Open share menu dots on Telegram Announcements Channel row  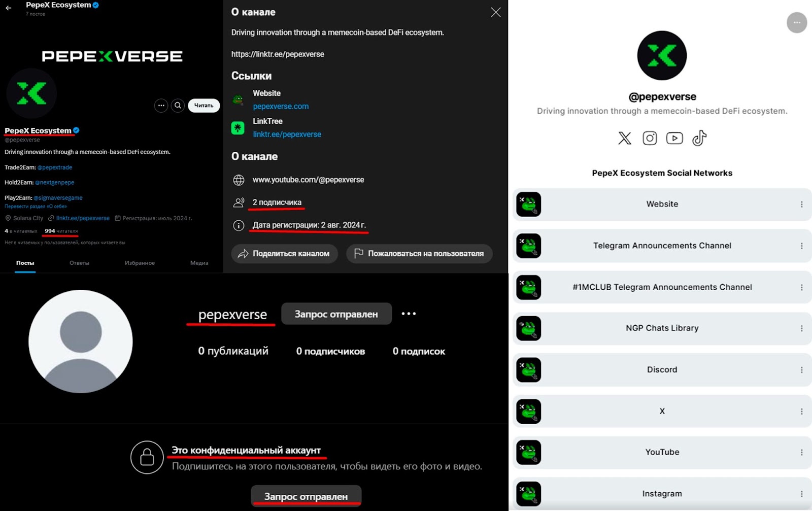[801, 246]
